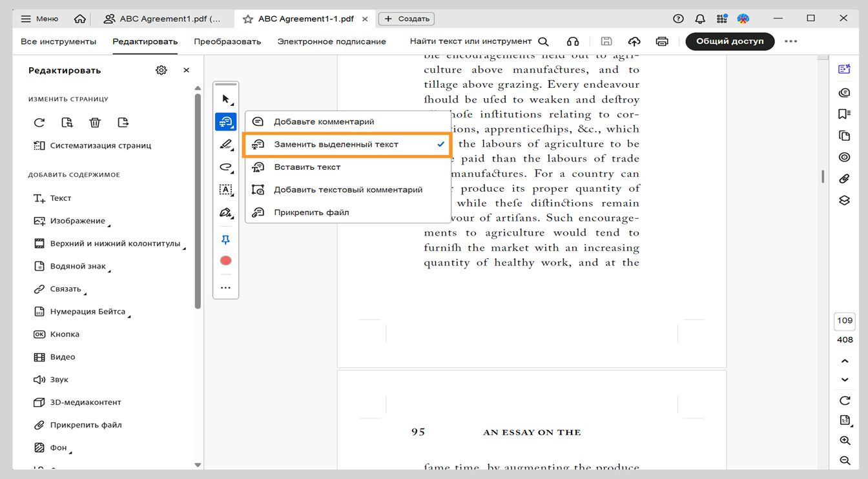Open the bookmarks panel icon
The height and width of the screenshot is (479, 868).
point(844,114)
